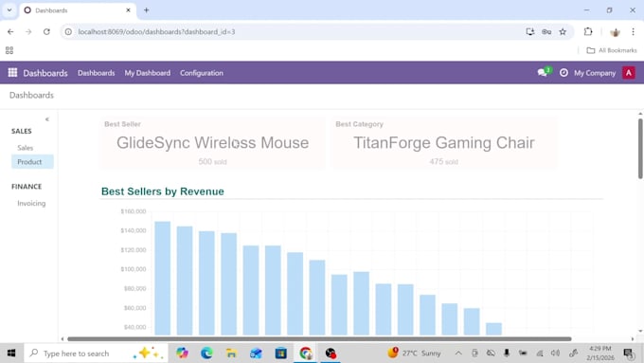Open the notifications center icon
The height and width of the screenshot is (363, 644).
629,354
